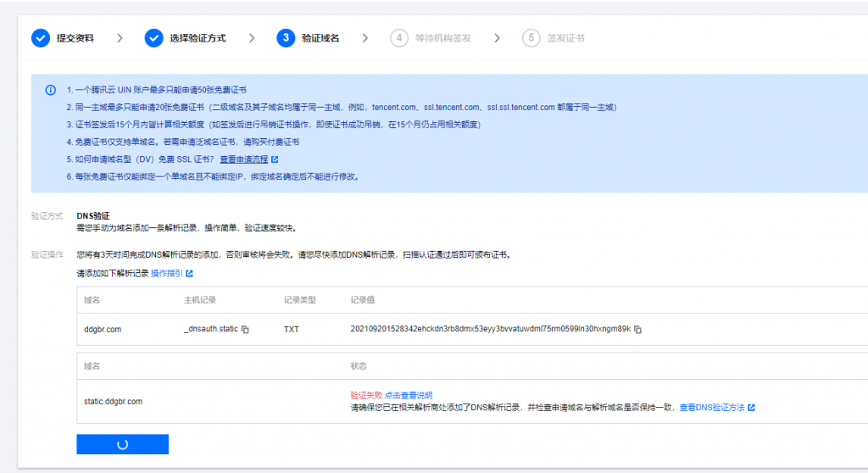
Task: Click the 状态 column header
Action: click(x=359, y=366)
